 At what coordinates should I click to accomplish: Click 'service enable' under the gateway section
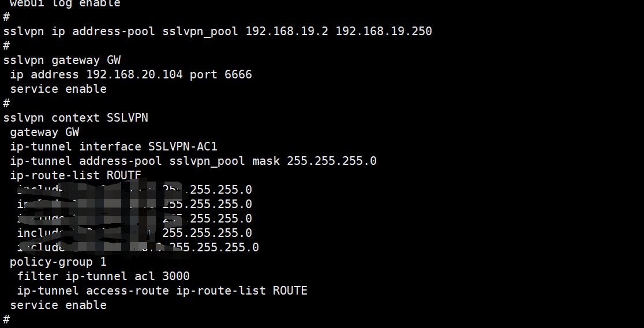point(58,89)
